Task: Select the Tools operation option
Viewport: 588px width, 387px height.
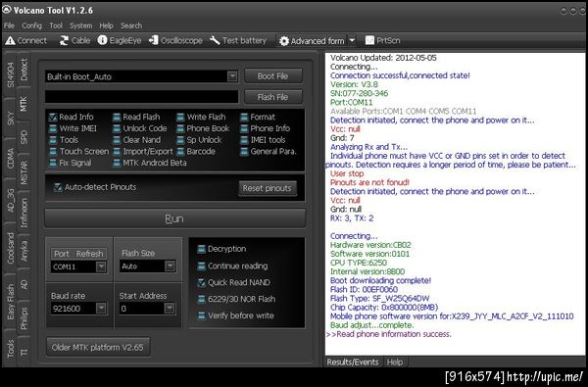Action: [64, 140]
